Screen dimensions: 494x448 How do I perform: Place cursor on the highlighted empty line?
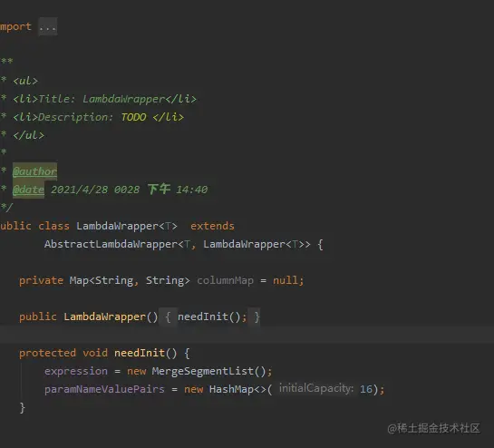pyautogui.click(x=247, y=335)
